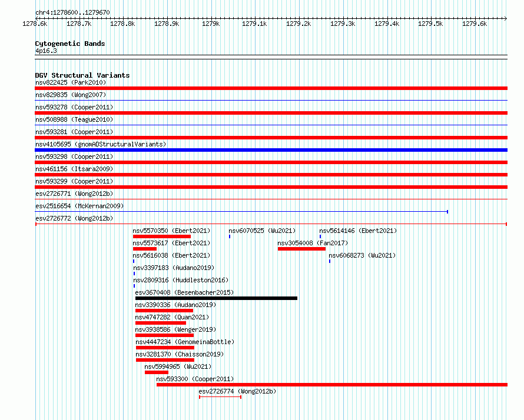The height and width of the screenshot is (420, 524).
Task: Select the nsv829835 (Wong2007) variant label
Action: click(71, 95)
